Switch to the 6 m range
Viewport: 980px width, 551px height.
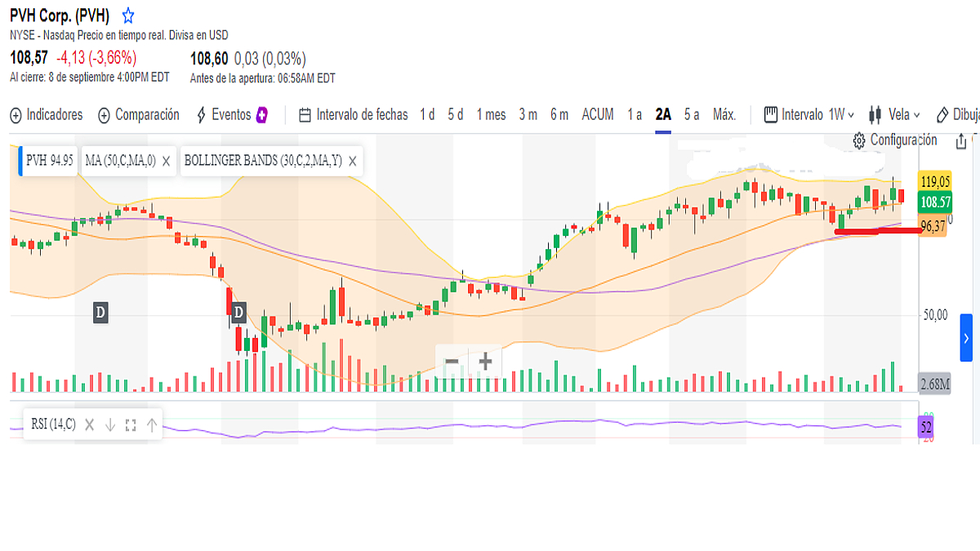coord(559,115)
